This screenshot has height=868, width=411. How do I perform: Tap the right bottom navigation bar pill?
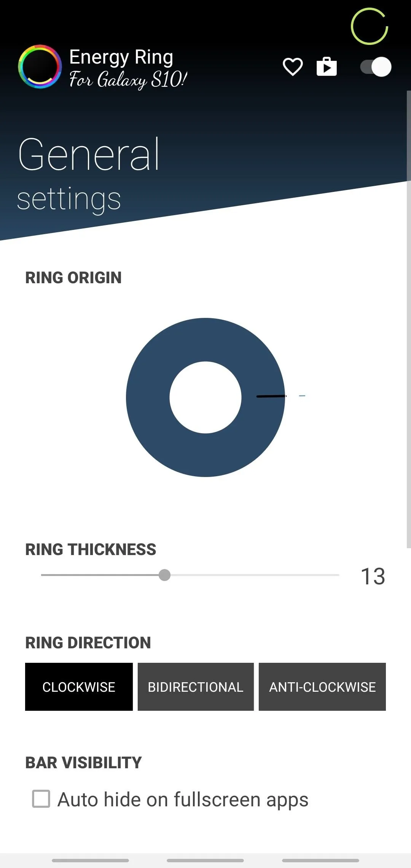320,860
